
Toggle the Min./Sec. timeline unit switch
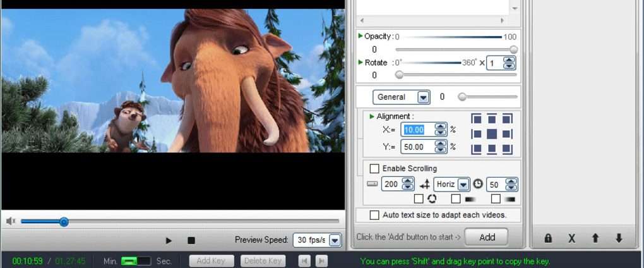pyautogui.click(x=136, y=261)
